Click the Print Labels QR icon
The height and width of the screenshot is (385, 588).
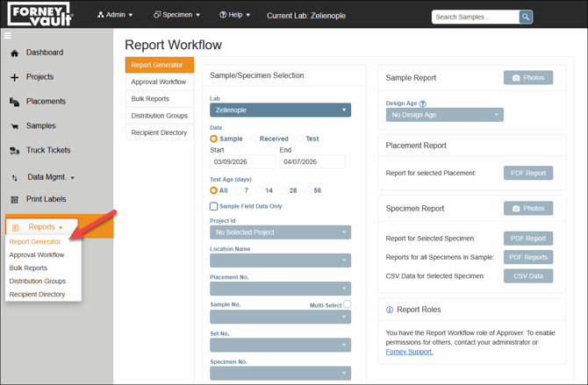coord(14,200)
